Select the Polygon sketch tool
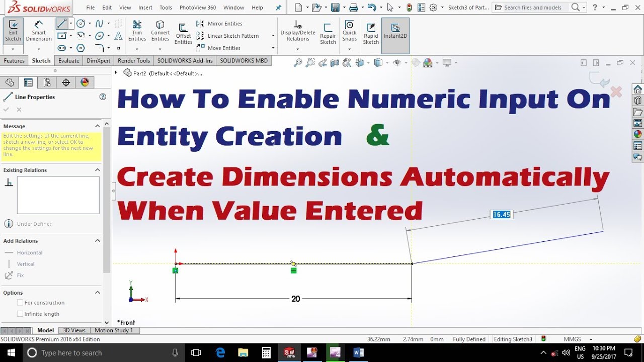Screen dimensions: 644x362 pyautogui.click(x=80, y=48)
